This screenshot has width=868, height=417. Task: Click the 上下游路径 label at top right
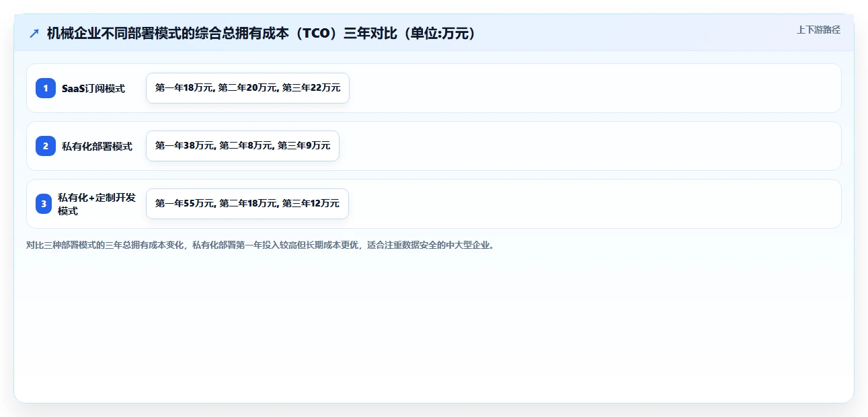(x=818, y=30)
